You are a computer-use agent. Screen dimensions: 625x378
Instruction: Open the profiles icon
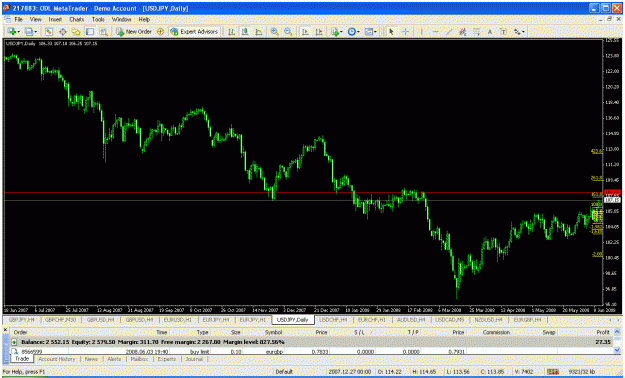click(29, 32)
